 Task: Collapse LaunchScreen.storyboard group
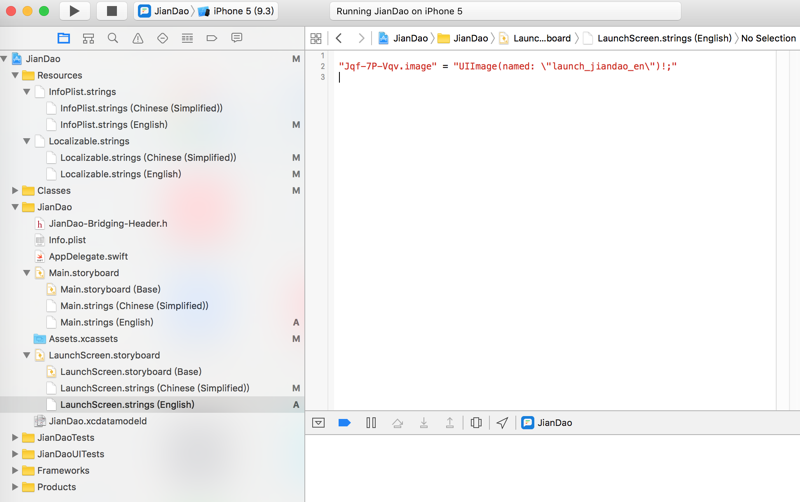point(27,355)
